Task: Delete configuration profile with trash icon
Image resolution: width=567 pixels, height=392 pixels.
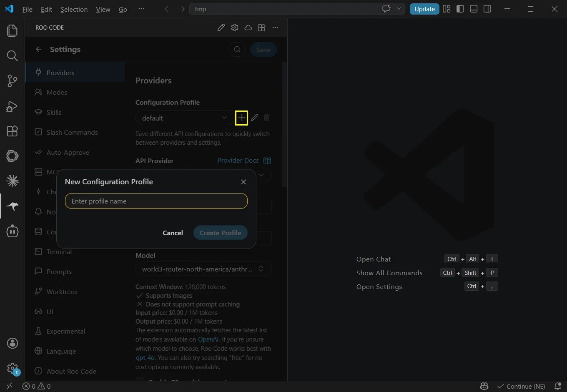Action: pos(266,118)
